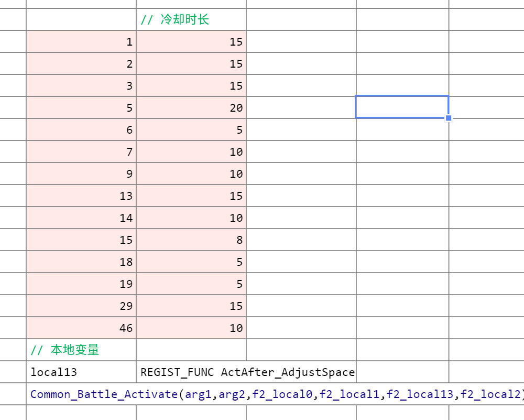This screenshot has width=524, height=420.
Task: Click the "REGIST_FUNC ActAfter_AdjustSpace" cell
Action: point(246,372)
